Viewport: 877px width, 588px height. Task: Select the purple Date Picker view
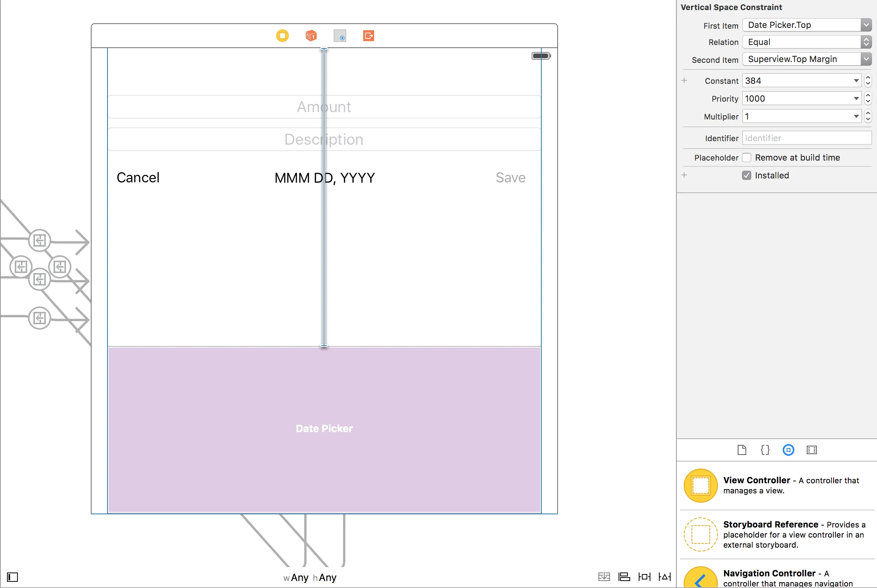(324, 429)
